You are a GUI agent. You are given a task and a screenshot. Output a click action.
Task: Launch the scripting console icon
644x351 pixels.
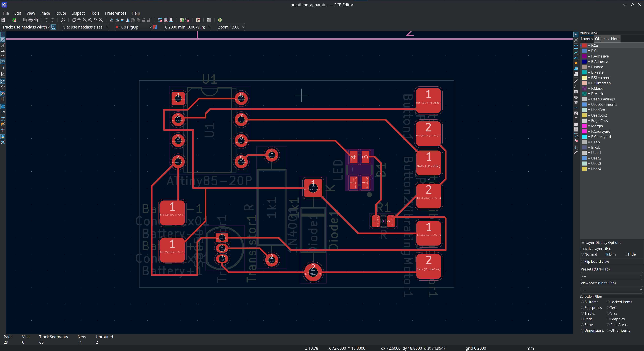pyautogui.click(x=209, y=20)
